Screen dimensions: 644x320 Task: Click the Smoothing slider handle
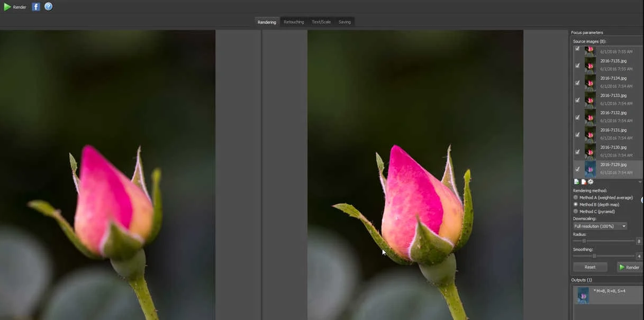pos(594,256)
